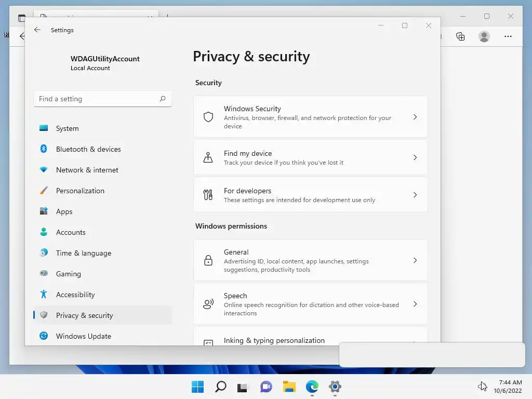Click the Find my device location icon
Screen dimensions: 532x399
pos(208,157)
